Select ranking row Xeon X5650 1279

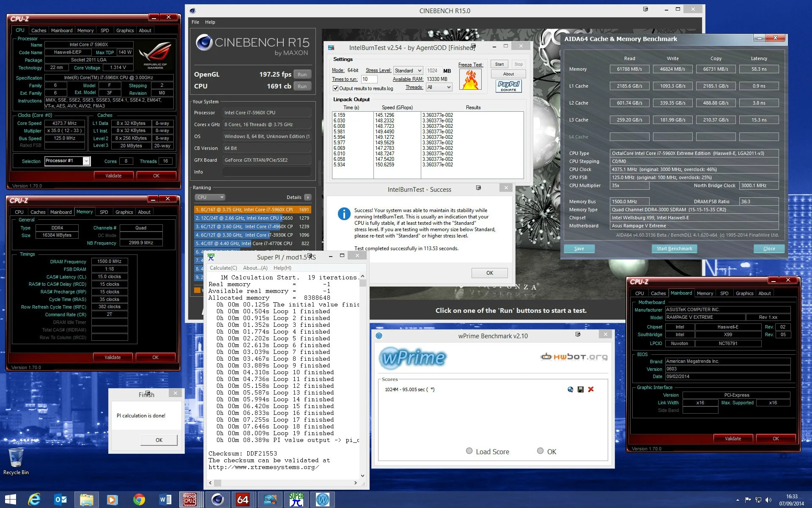(x=252, y=218)
